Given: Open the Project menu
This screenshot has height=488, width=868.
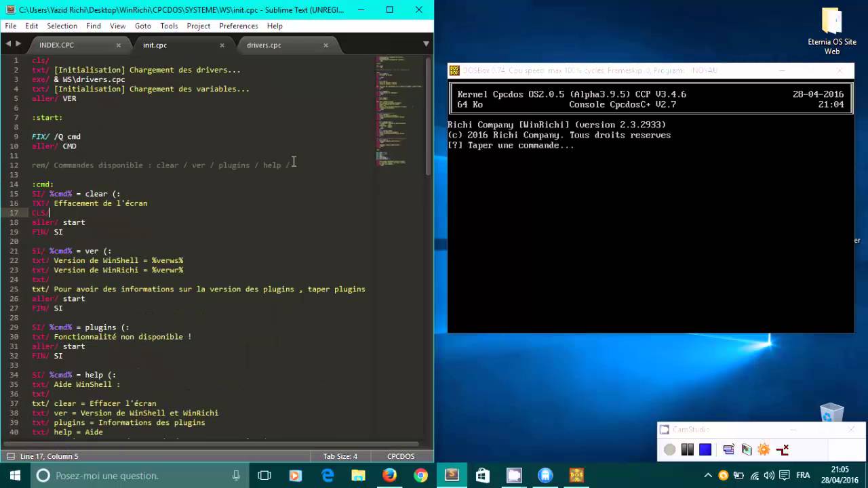Looking at the screenshot, I should click(x=199, y=26).
